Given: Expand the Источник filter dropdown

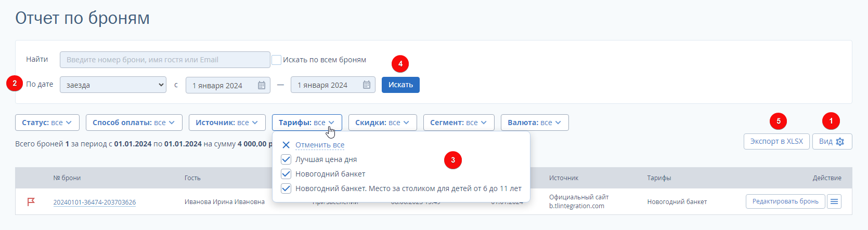Looking at the screenshot, I should click(x=227, y=123).
